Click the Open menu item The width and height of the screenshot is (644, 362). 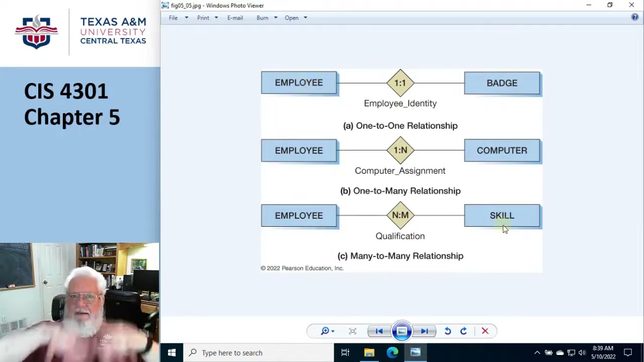[x=291, y=18]
